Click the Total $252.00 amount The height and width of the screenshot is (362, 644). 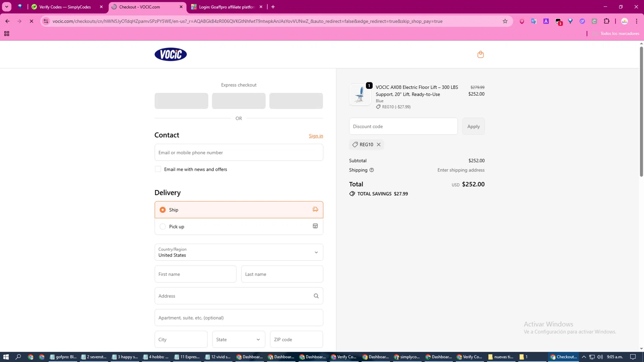473,184
